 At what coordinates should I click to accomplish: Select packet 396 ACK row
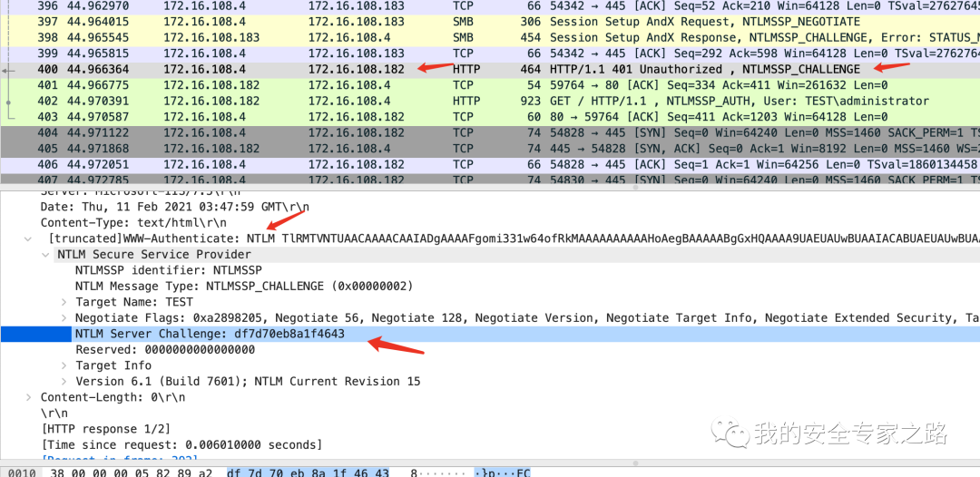click(490, 6)
